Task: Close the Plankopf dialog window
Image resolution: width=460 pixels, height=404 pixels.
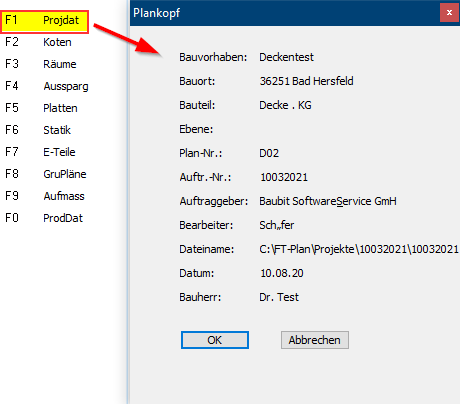Action: pos(449,13)
